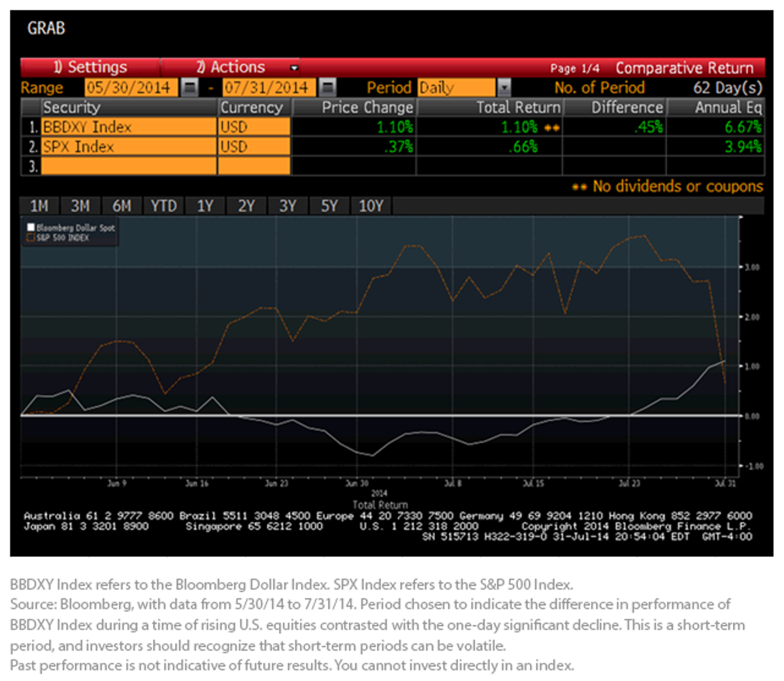
Task: Open the Settings menu
Action: 90,67
